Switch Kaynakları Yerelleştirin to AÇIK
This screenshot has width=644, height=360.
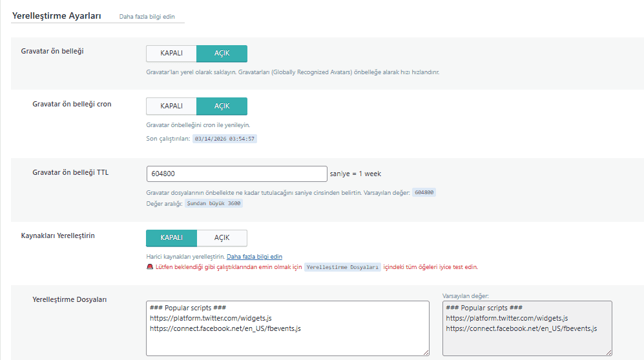pyautogui.click(x=222, y=238)
